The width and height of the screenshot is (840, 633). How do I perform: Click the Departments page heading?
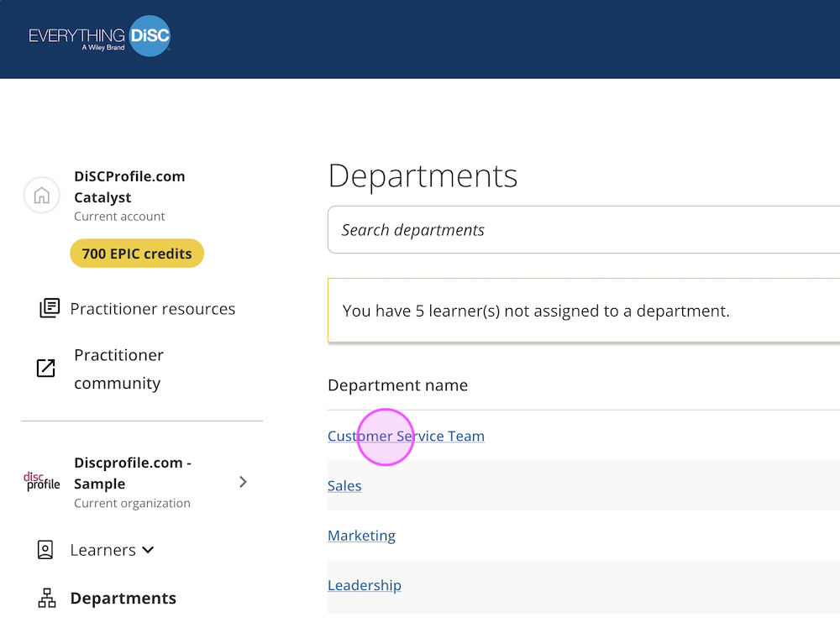tap(423, 176)
